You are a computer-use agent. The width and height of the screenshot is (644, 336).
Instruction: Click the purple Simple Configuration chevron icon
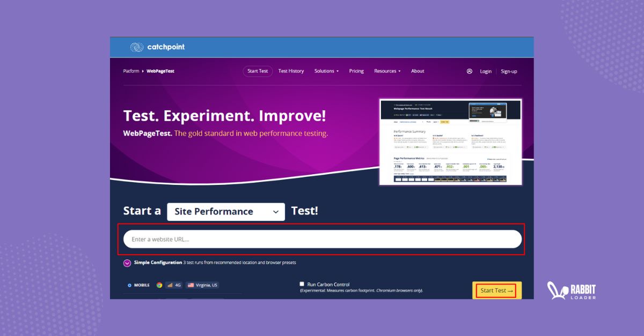point(127,263)
